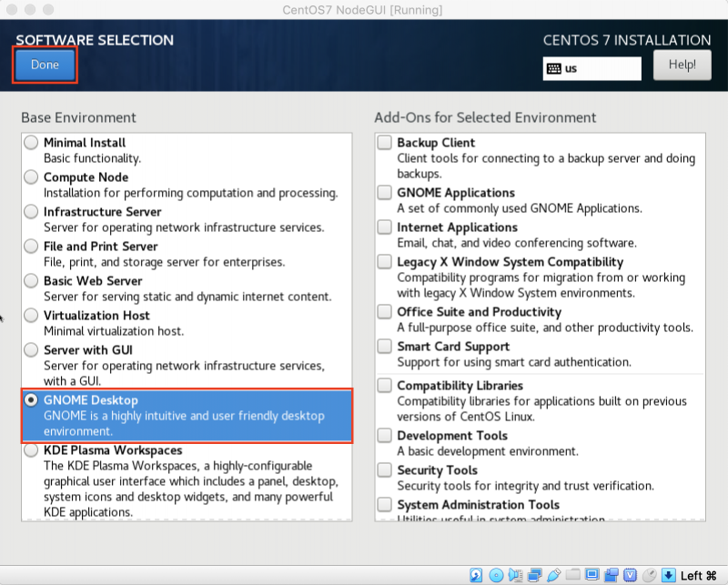
Task: Enable System Administration Tools checkbox
Action: click(x=384, y=504)
